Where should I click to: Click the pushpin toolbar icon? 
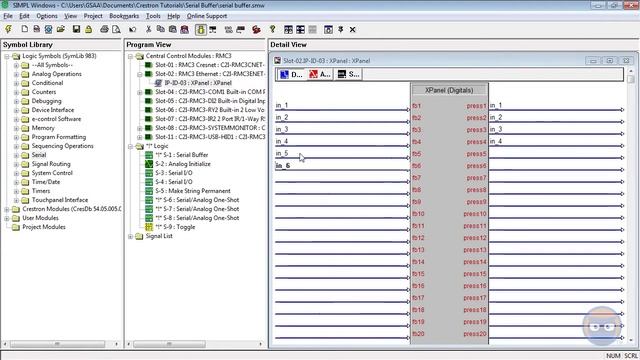340,29
